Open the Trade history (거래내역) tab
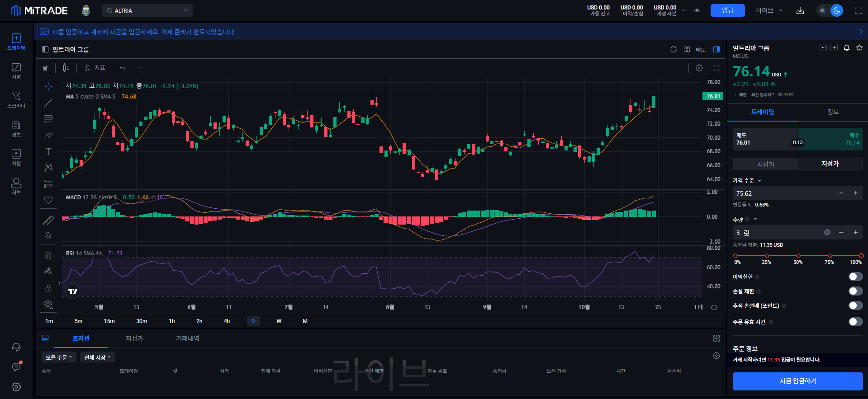 pos(188,338)
